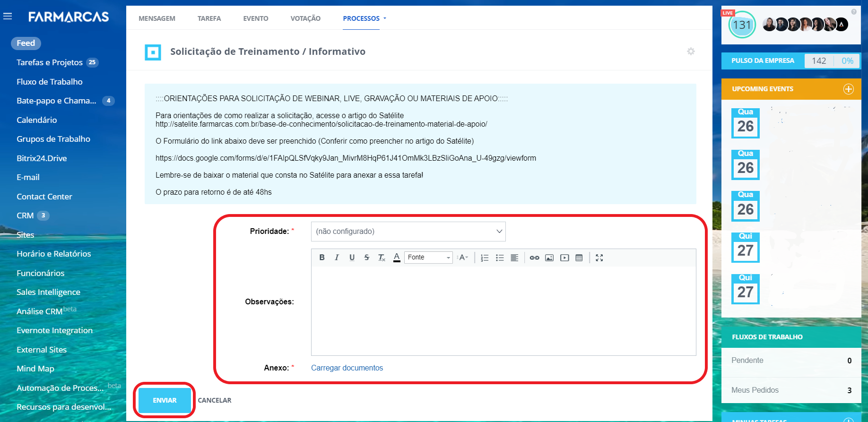868x422 pixels.
Task: Insert an image into the observations
Action: (549, 258)
